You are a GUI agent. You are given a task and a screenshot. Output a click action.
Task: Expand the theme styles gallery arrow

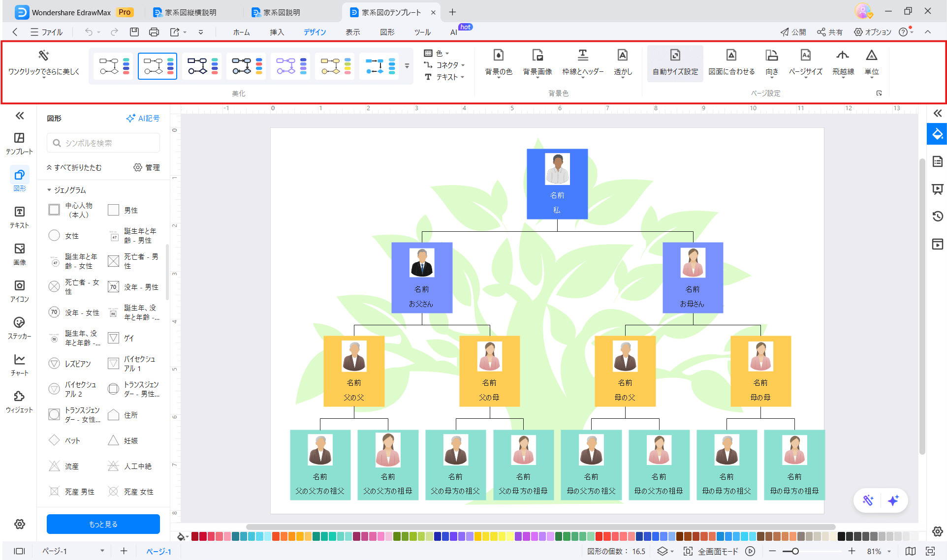pos(407,65)
